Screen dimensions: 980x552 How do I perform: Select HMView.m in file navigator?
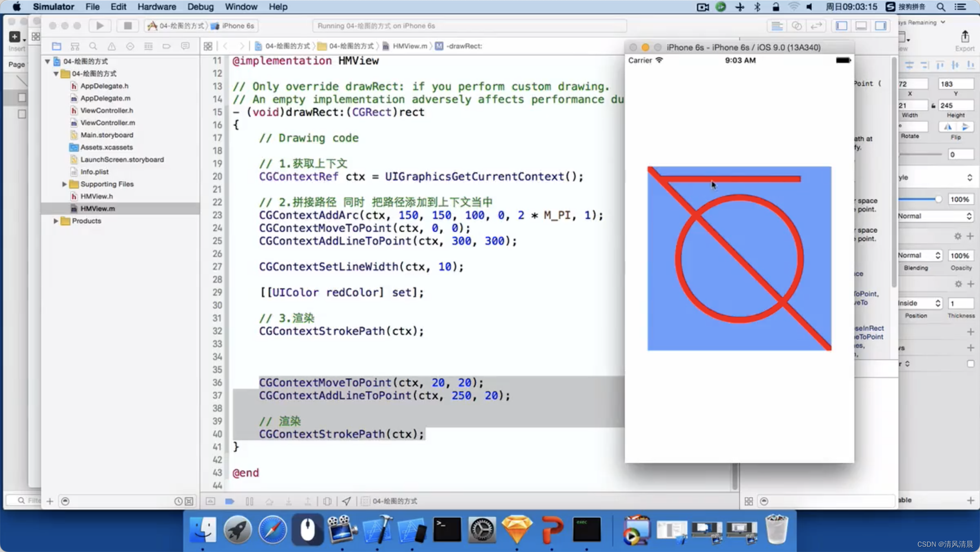click(x=98, y=208)
